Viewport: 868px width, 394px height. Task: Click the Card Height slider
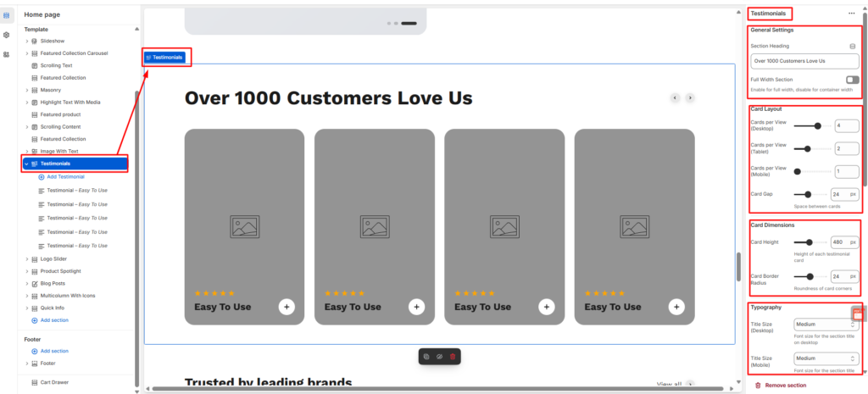click(810, 242)
